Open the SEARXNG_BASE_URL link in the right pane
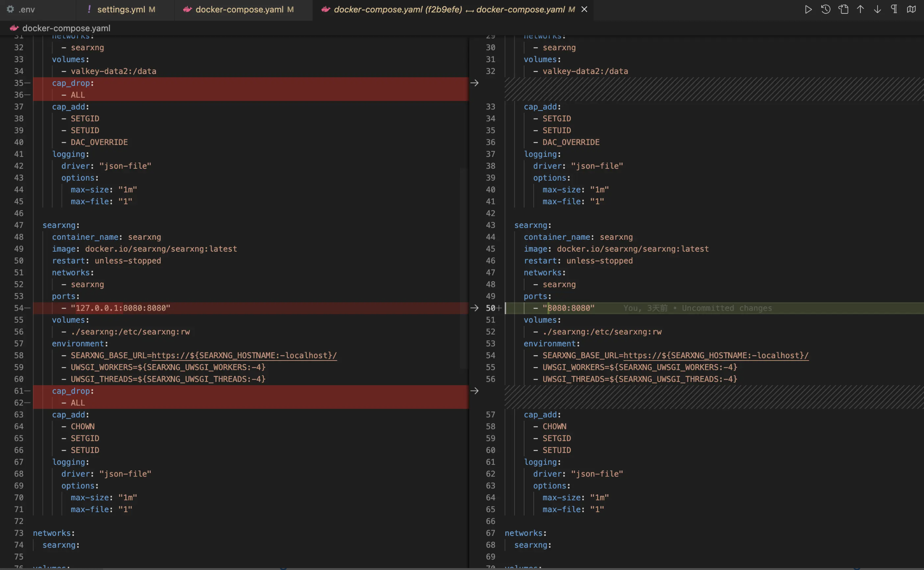 click(715, 356)
